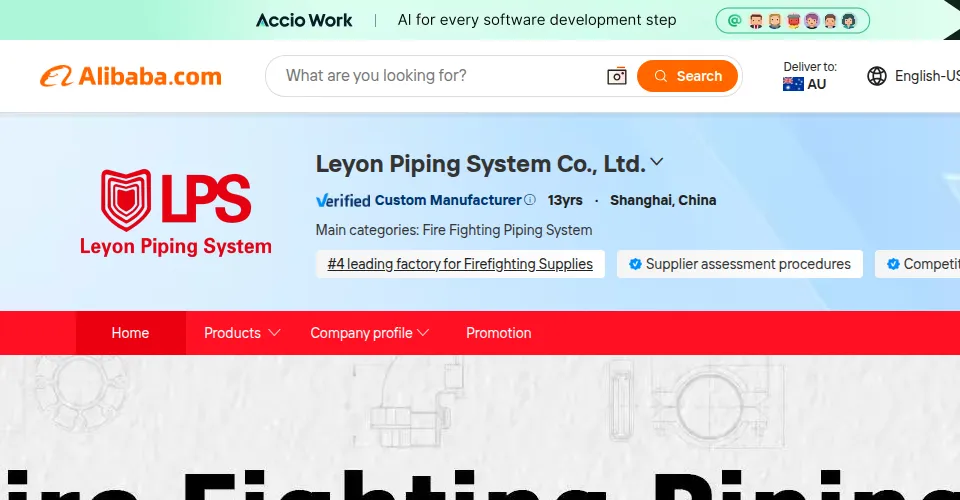This screenshot has width=960, height=500.
Task: Click the Accio Work banner logo
Action: coord(304,20)
